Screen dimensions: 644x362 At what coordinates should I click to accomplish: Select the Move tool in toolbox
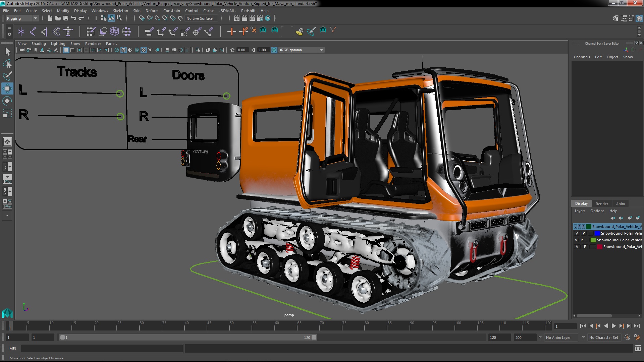point(7,89)
